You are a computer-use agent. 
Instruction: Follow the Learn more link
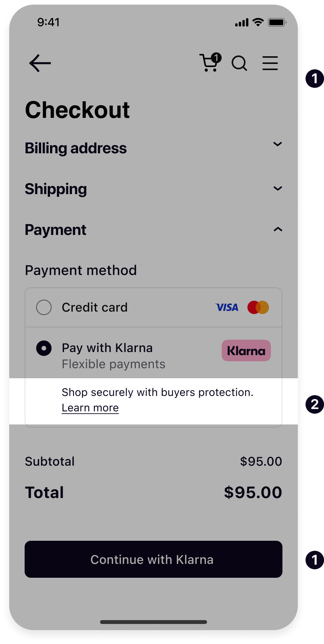(x=90, y=408)
